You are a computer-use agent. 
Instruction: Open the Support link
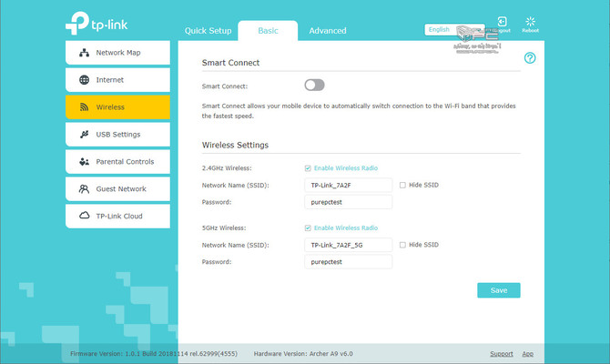[x=502, y=353]
